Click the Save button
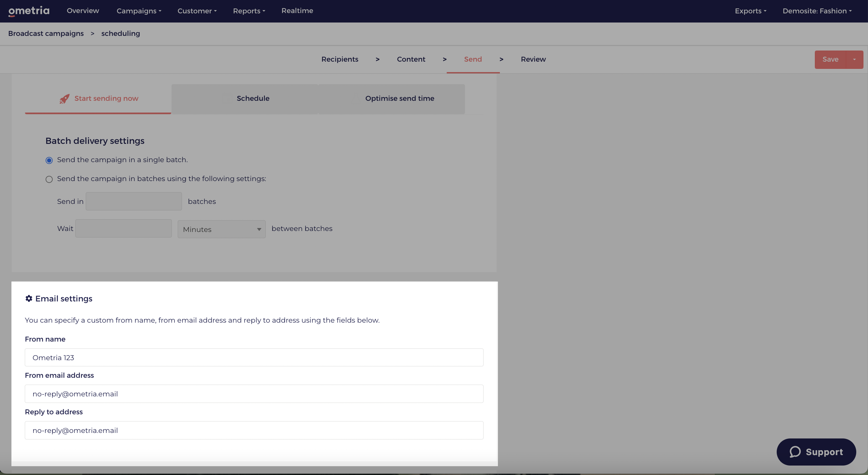Screen dimensions: 868x475 click(x=830, y=59)
